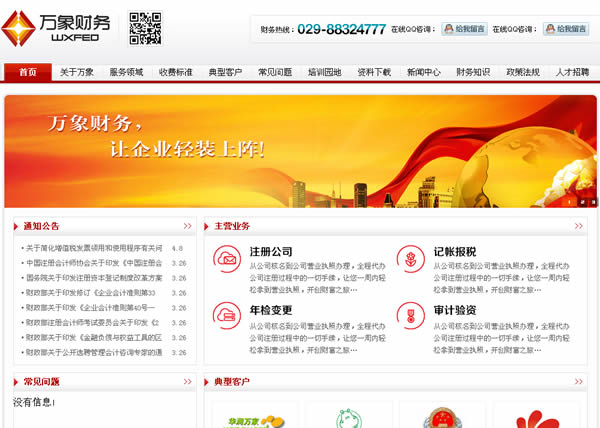The image size is (600, 428).
Task: Select the first banner slide indicator dot
Action: (571, 201)
